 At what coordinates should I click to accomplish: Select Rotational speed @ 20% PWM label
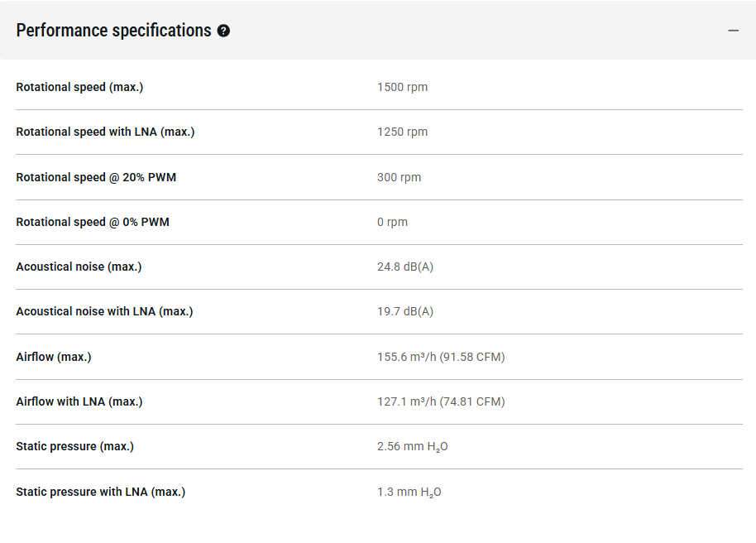coord(96,177)
